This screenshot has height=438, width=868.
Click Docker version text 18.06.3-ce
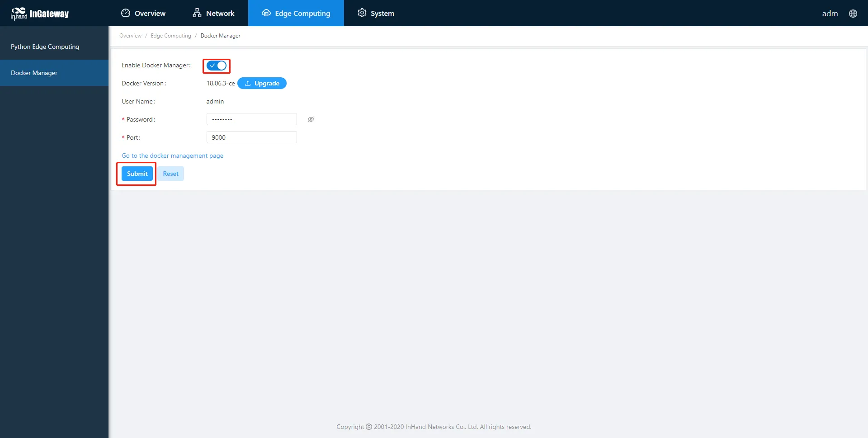point(221,83)
